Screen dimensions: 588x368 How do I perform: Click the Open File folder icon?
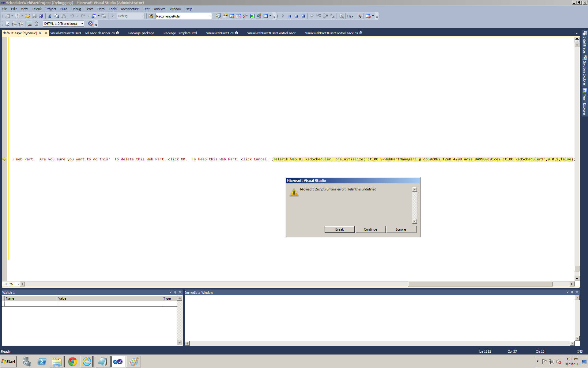pos(28,16)
